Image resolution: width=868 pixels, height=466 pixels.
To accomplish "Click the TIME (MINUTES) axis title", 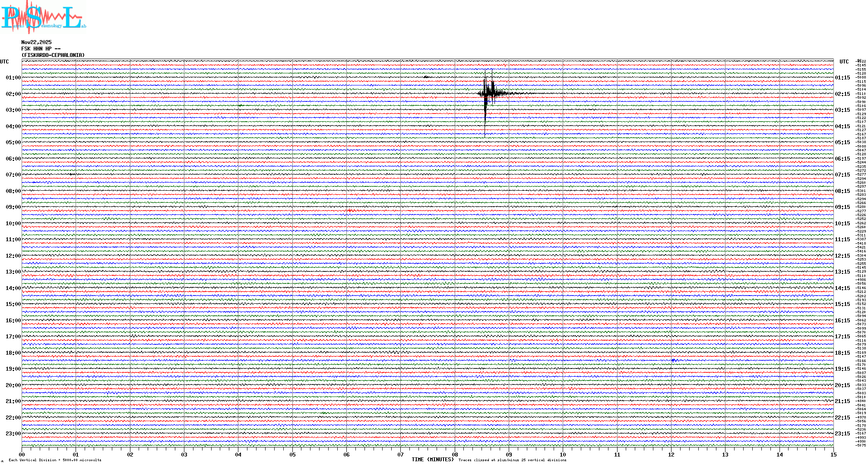I will 432,460.
